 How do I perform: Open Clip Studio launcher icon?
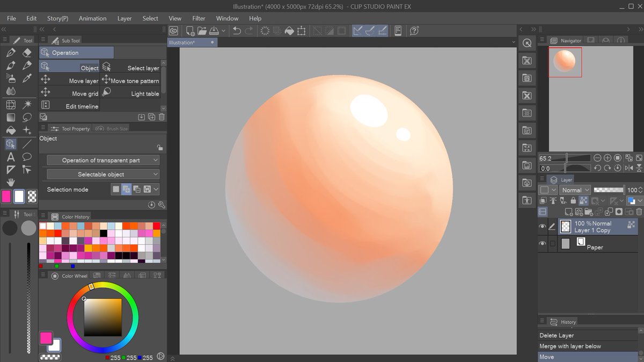pyautogui.click(x=173, y=31)
